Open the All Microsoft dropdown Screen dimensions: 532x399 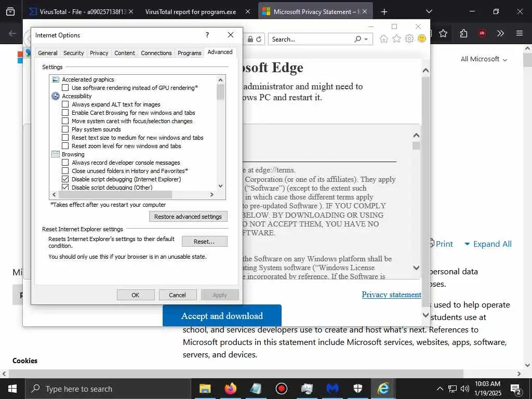pyautogui.click(x=484, y=59)
